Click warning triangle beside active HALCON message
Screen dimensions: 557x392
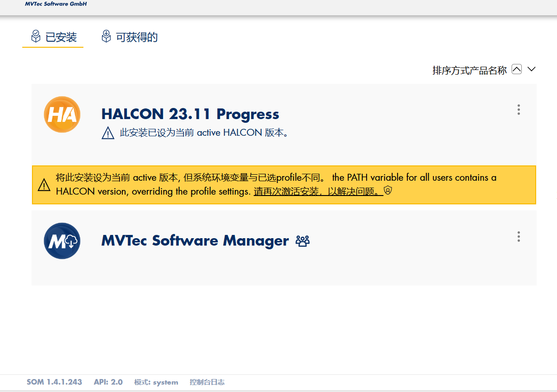coord(108,133)
